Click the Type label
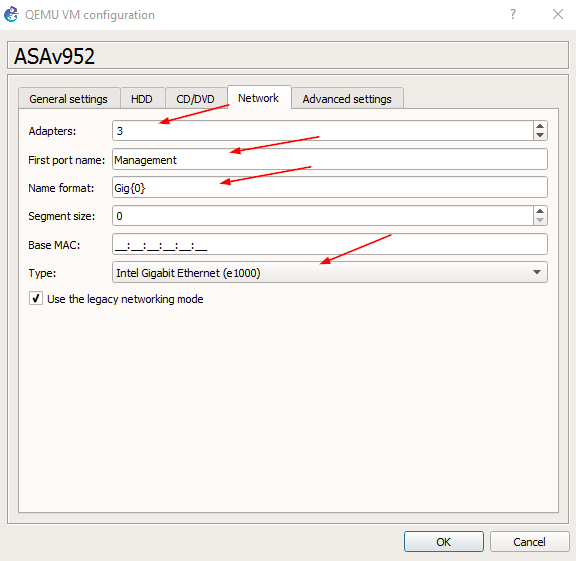Image resolution: width=576 pixels, height=561 pixels. pyautogui.click(x=42, y=273)
